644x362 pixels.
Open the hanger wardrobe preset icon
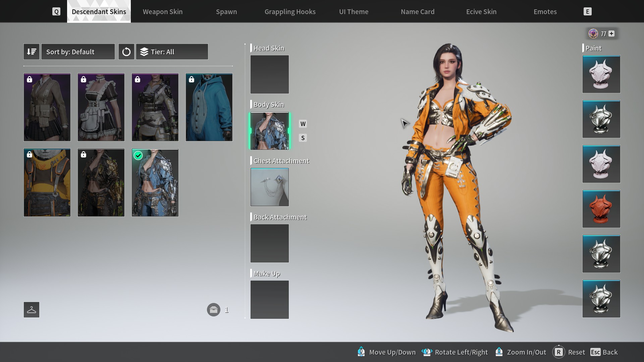[32, 310]
